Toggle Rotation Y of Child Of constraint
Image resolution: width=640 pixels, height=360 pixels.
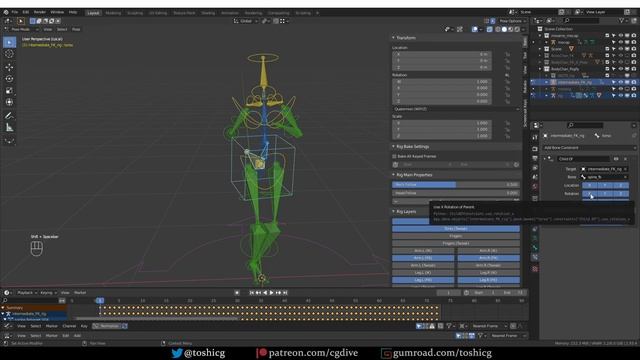(x=605, y=194)
